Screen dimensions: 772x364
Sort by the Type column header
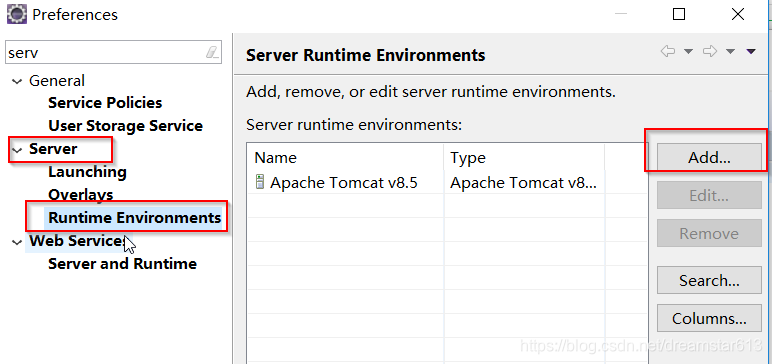coord(524,158)
